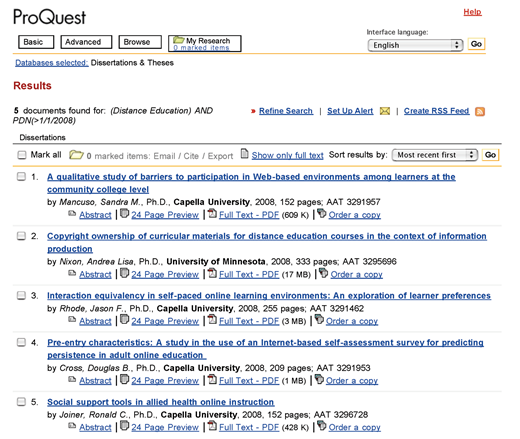Check the box for result 2 Copyright ownership
520x439 pixels.
pyautogui.click(x=21, y=236)
